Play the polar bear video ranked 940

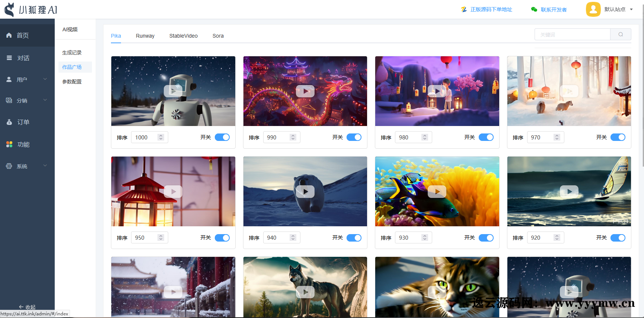point(305,191)
